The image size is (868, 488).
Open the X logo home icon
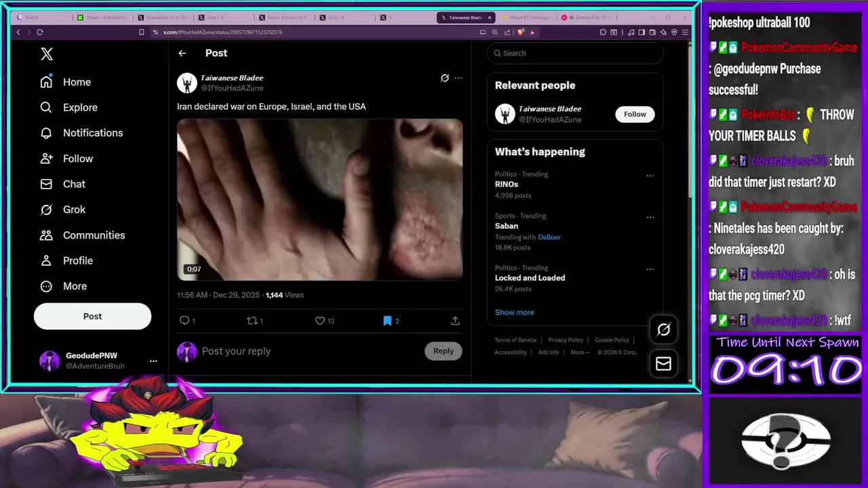click(x=46, y=54)
